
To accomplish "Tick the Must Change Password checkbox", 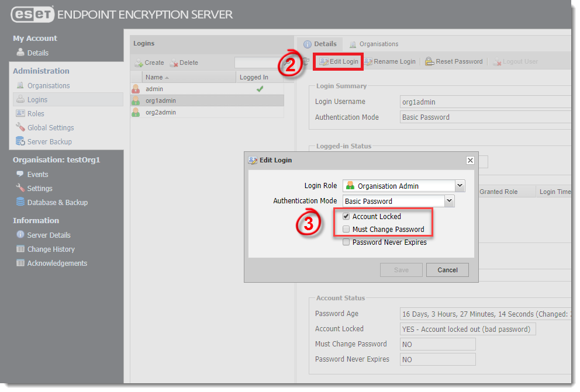I will (346, 230).
